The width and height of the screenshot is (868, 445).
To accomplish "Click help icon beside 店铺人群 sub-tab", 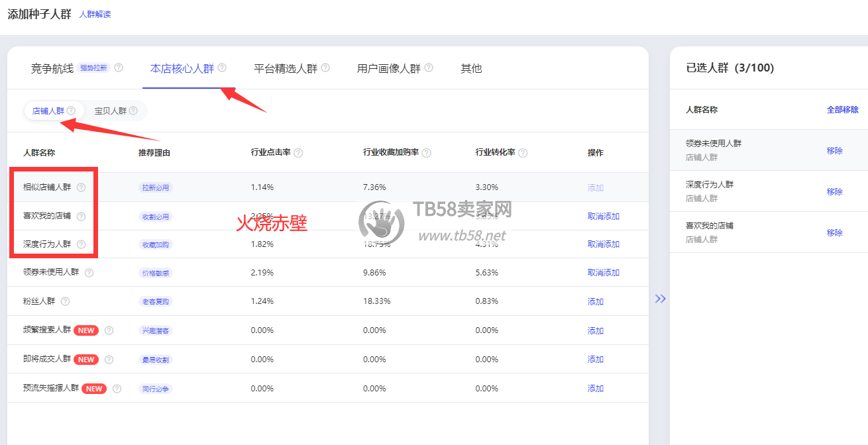I will click(71, 111).
